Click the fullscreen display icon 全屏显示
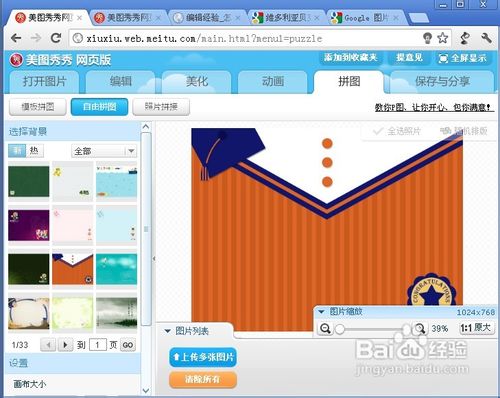 click(462, 58)
